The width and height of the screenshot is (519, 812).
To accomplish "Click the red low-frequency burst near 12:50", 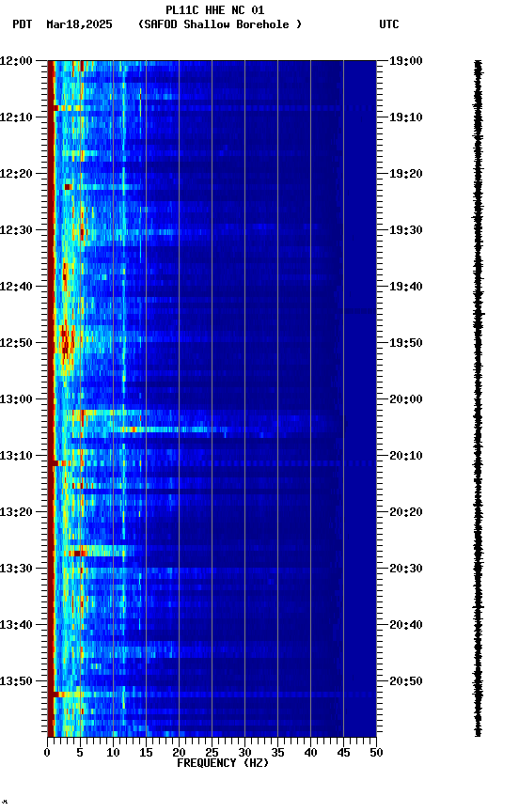I will click(66, 342).
